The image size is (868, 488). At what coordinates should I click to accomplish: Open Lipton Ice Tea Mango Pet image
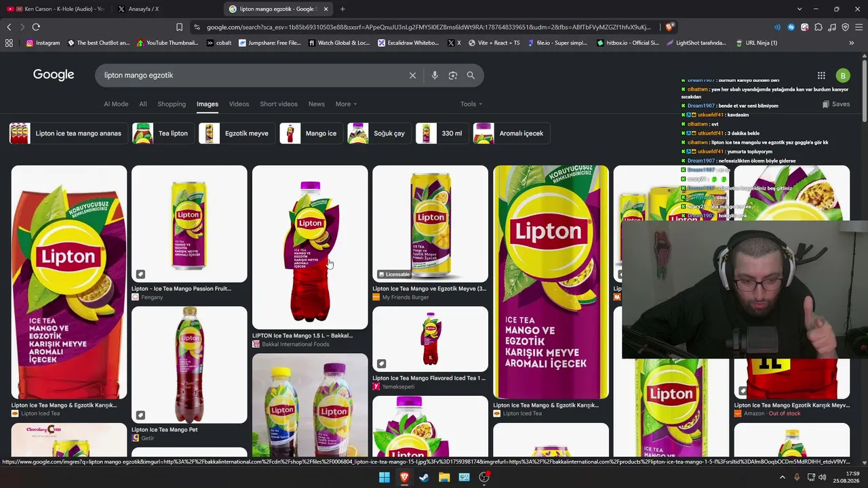[x=189, y=365]
